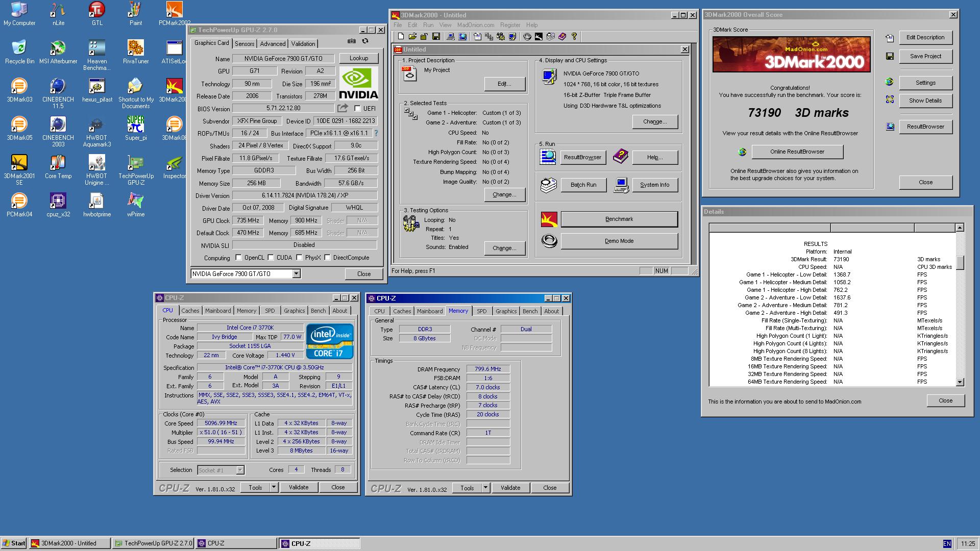Click yellow question mark icon in 3DMark2000 toolbar
Image resolution: width=980 pixels, height=551 pixels.
(574, 36)
